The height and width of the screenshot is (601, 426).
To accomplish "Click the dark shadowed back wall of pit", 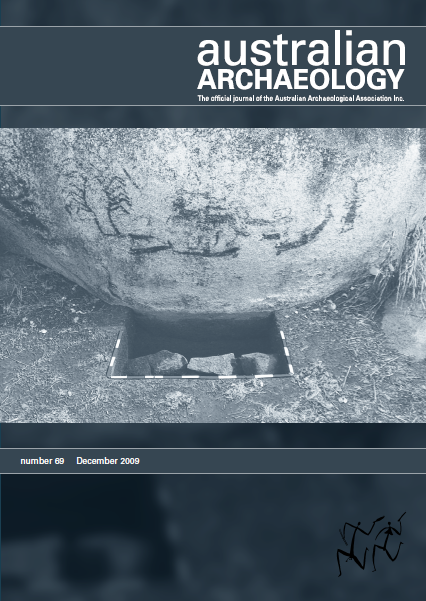I will (202, 332).
